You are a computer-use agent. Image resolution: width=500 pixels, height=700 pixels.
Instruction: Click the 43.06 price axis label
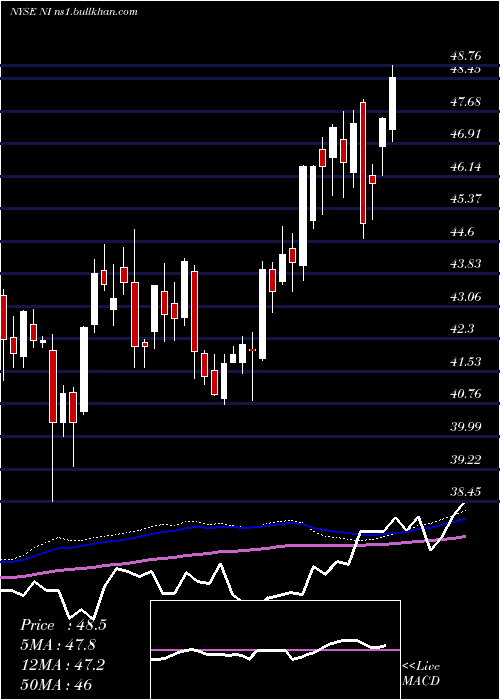466,296
